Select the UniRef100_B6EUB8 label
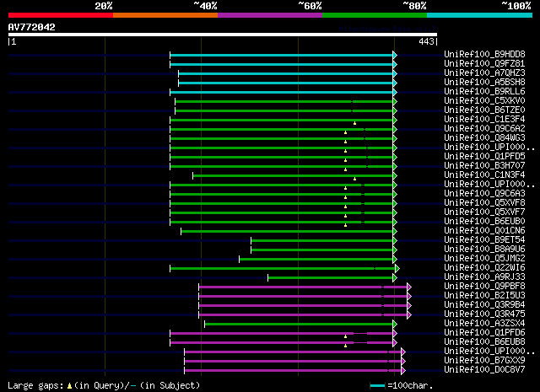Screen dimensions: 540x392 pos(484,342)
